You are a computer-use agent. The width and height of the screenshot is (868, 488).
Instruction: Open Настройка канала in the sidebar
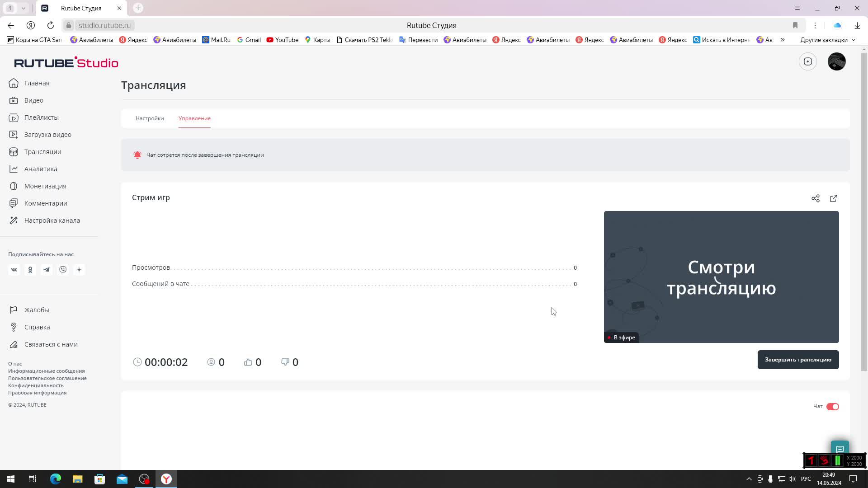(x=44, y=221)
